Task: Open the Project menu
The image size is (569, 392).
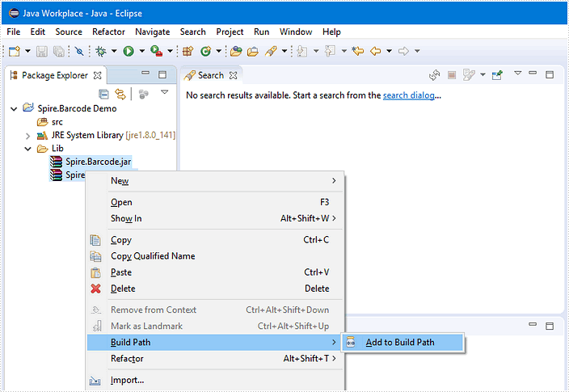Action: (230, 32)
